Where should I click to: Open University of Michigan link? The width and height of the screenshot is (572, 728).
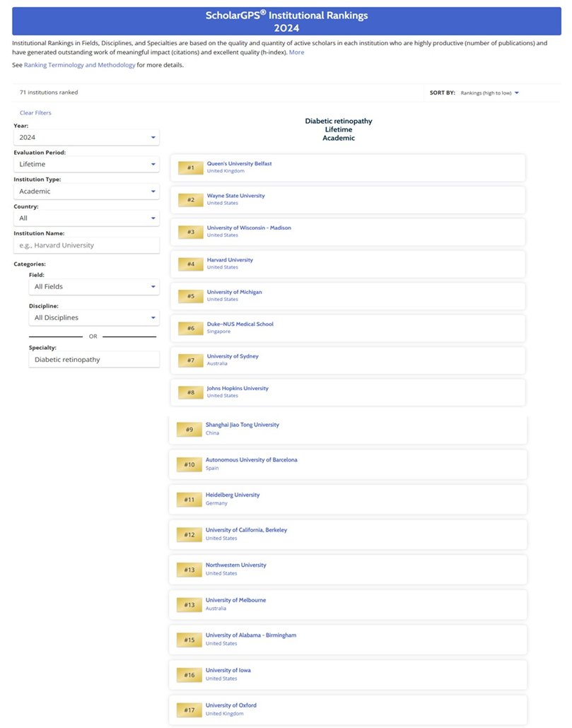235,292
